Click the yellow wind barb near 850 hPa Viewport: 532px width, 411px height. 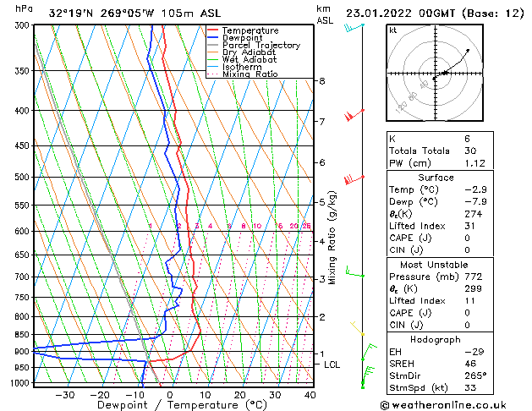(357, 328)
